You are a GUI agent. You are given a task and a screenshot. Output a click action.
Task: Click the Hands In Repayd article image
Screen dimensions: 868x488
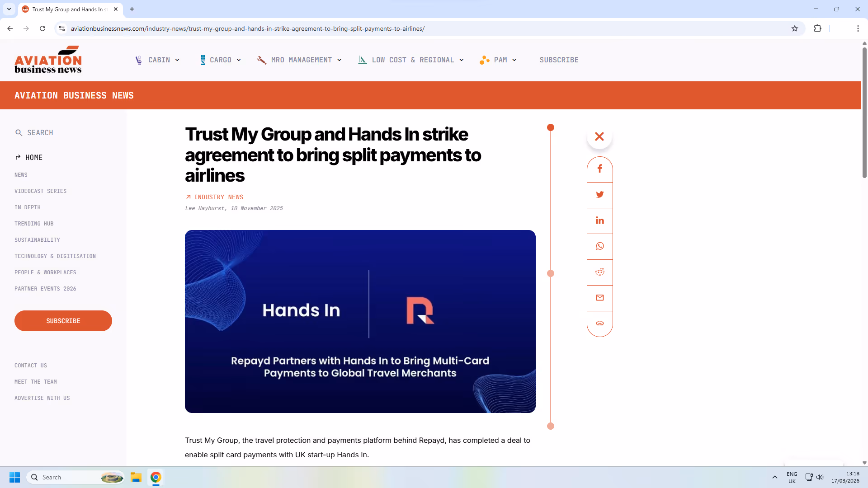click(x=360, y=321)
